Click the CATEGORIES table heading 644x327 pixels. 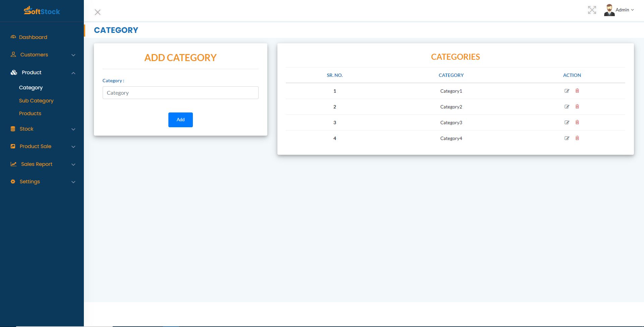pos(455,57)
